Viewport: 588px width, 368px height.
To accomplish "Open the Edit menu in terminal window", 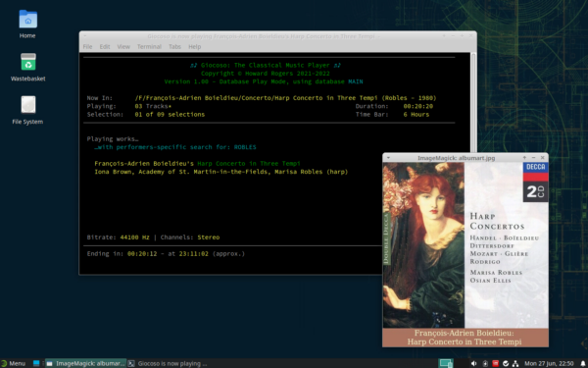I will 105,46.
